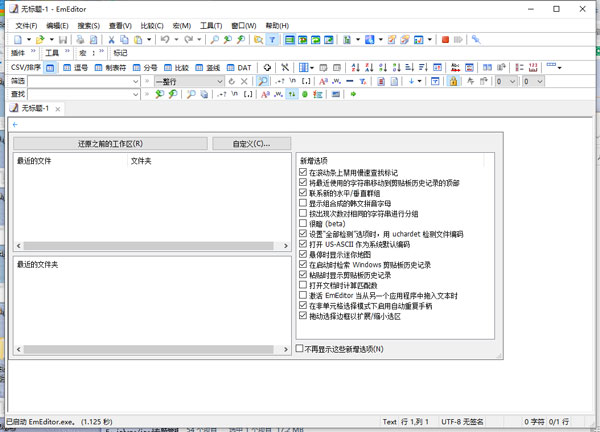Viewport: 600px width, 432px height.
Task: Open the 一整行 column dropdown
Action: 247,81
